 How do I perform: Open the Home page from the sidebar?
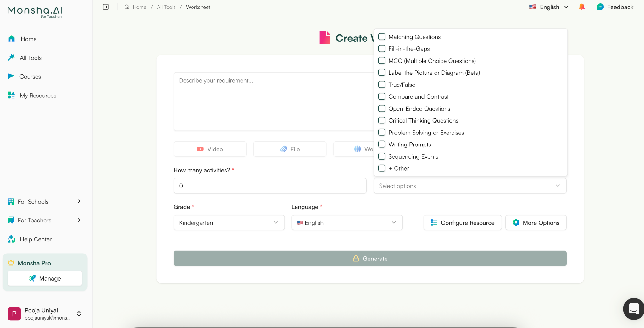coord(28,39)
